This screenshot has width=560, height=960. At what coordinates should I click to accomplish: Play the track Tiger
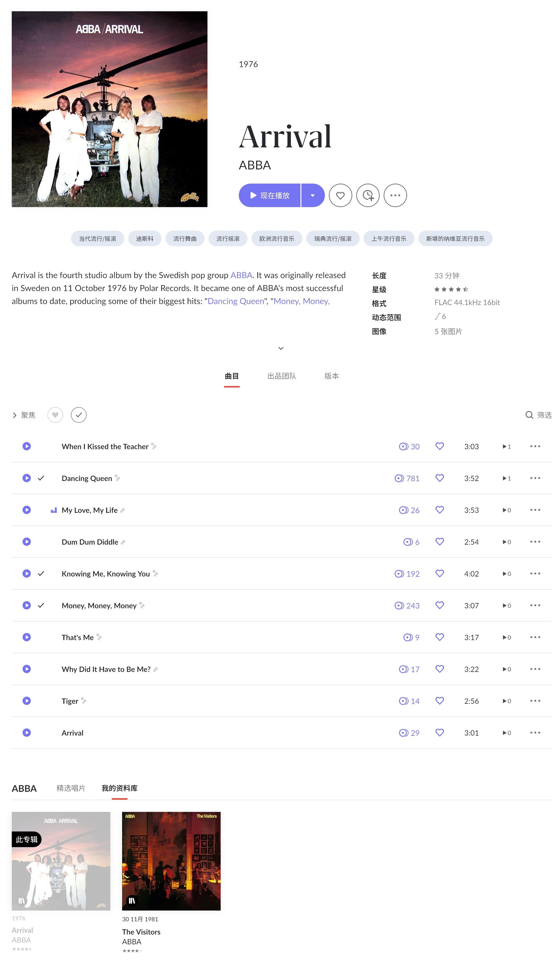pyautogui.click(x=26, y=701)
